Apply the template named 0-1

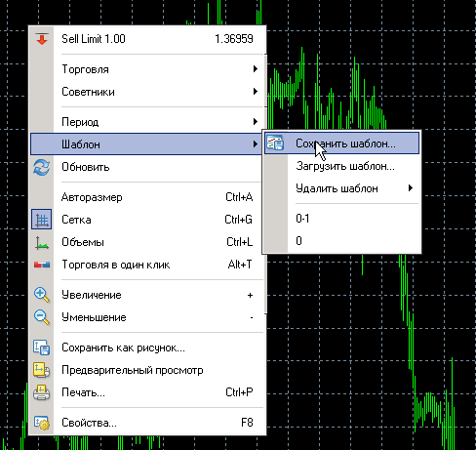tap(342, 219)
